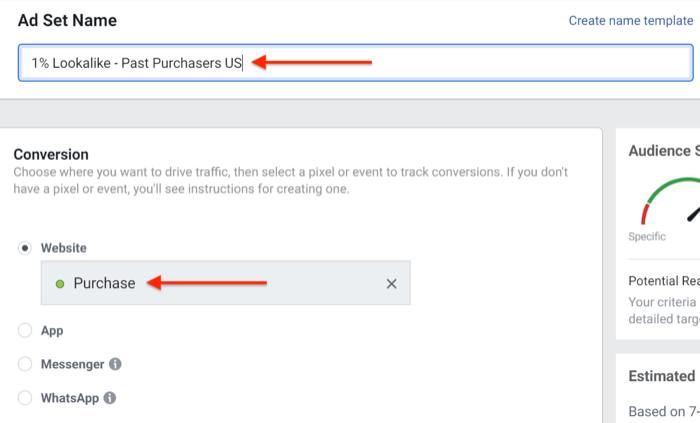Select the Website conversion option
Viewport: 700px width, 423px height.
point(25,248)
